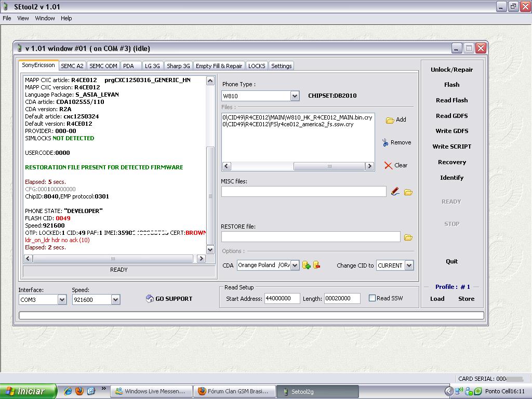Click the SEtool2 application title icon
Image resolution: width=532 pixels, height=399 pixels.
coord(5,6)
